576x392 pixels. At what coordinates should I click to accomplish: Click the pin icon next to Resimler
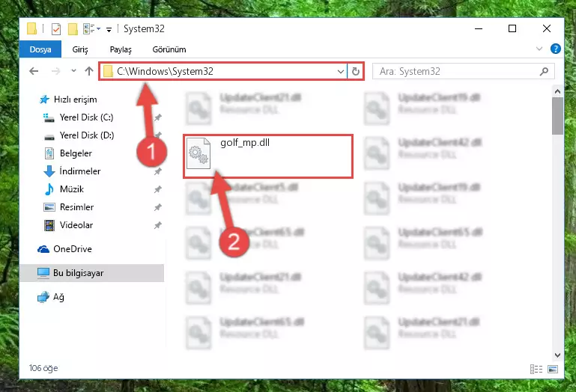pyautogui.click(x=158, y=207)
